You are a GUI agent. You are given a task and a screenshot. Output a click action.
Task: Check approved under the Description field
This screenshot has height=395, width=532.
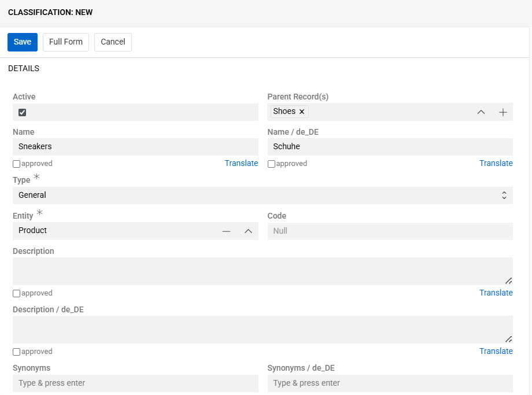(x=16, y=293)
